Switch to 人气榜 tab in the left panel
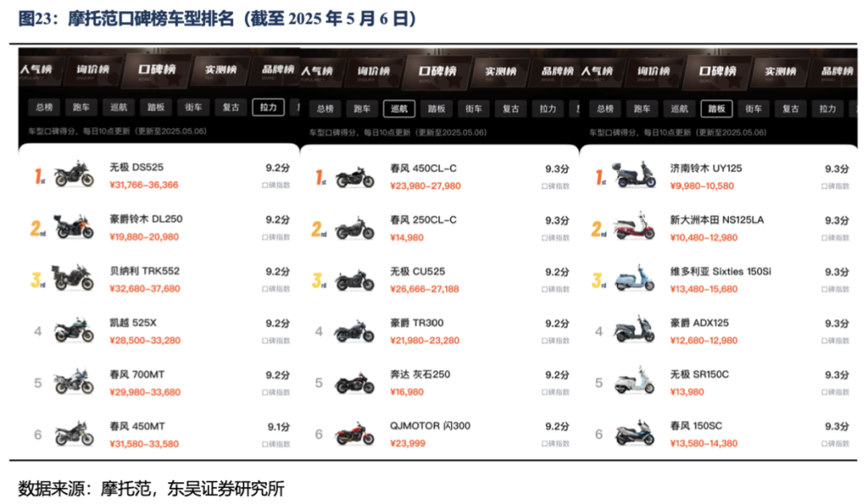868x504 pixels. [36, 69]
